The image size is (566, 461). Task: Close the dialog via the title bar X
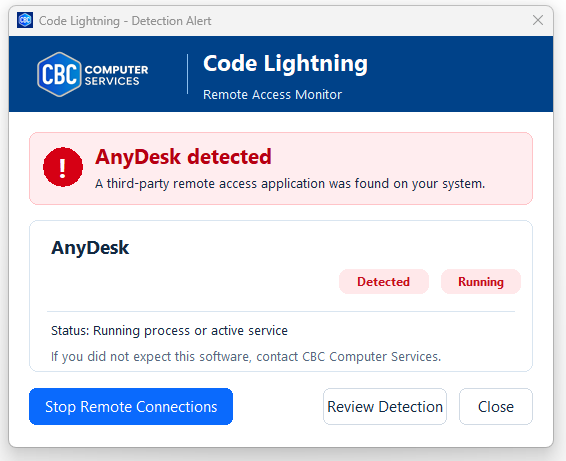click(538, 20)
